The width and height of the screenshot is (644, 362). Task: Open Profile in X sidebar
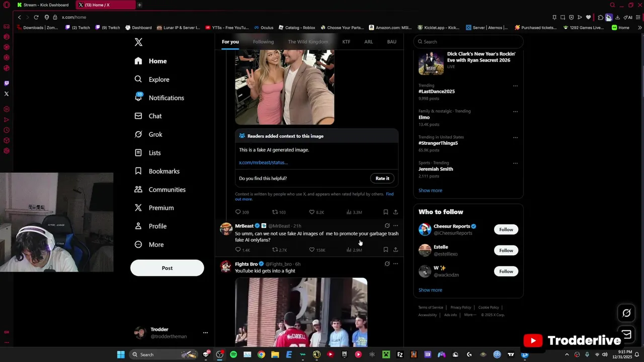(150, 226)
